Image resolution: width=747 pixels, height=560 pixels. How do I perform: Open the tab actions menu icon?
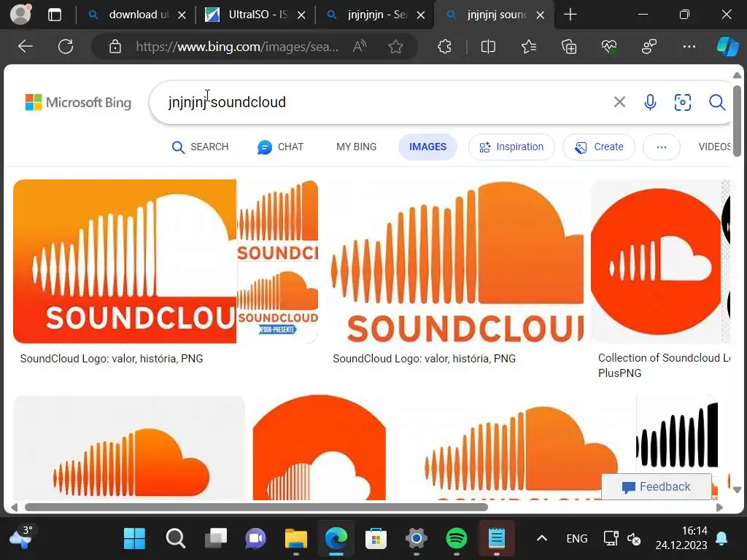(x=55, y=15)
